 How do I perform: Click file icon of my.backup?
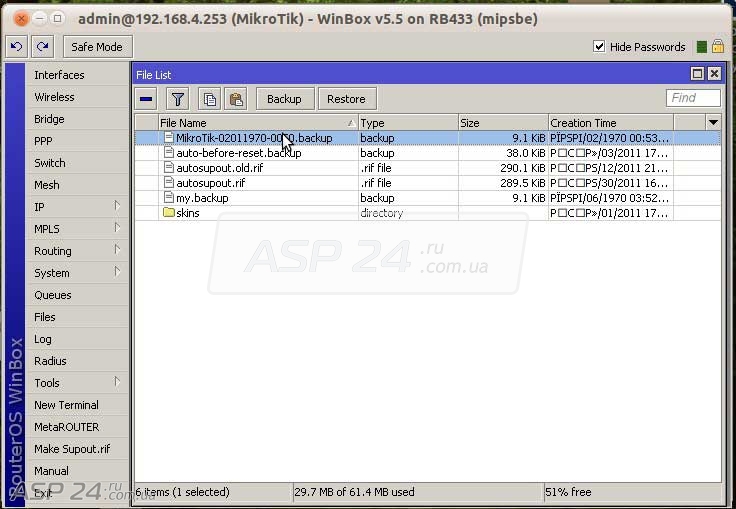coord(169,198)
